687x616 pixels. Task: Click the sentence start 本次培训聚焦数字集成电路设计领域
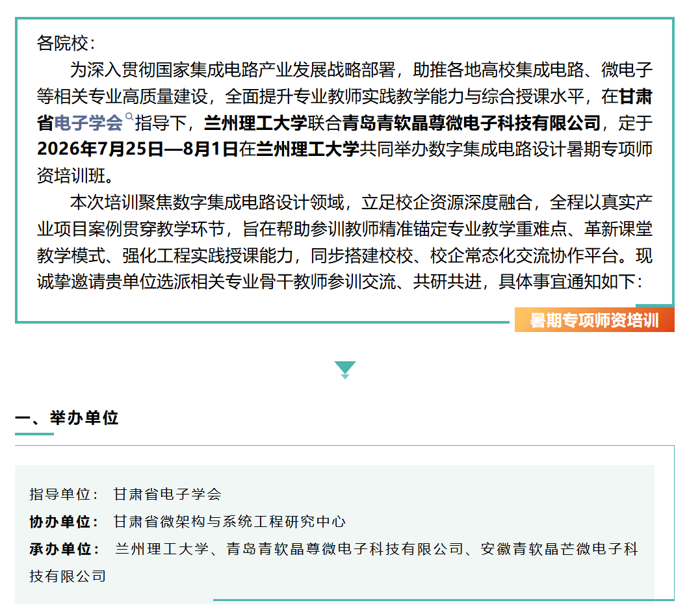[x=207, y=203]
